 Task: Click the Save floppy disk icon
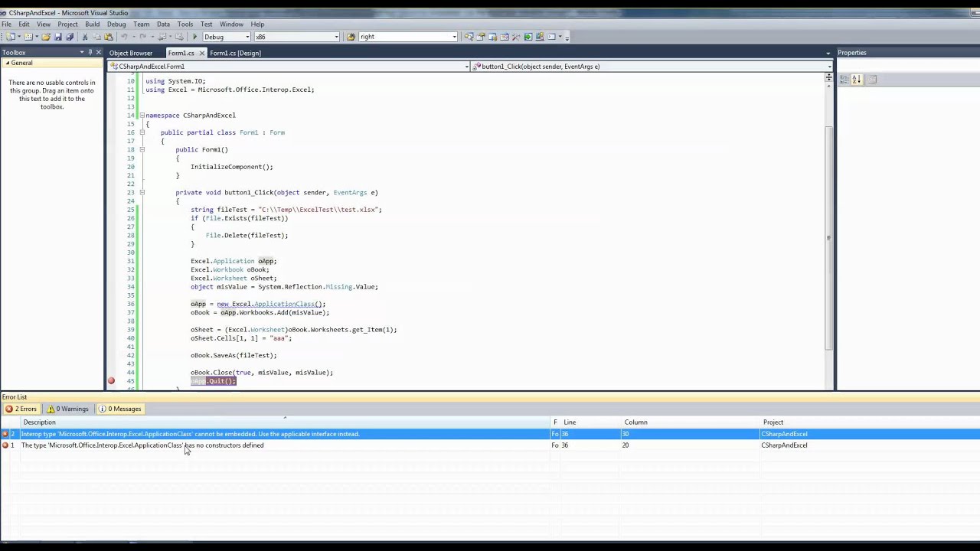point(57,37)
